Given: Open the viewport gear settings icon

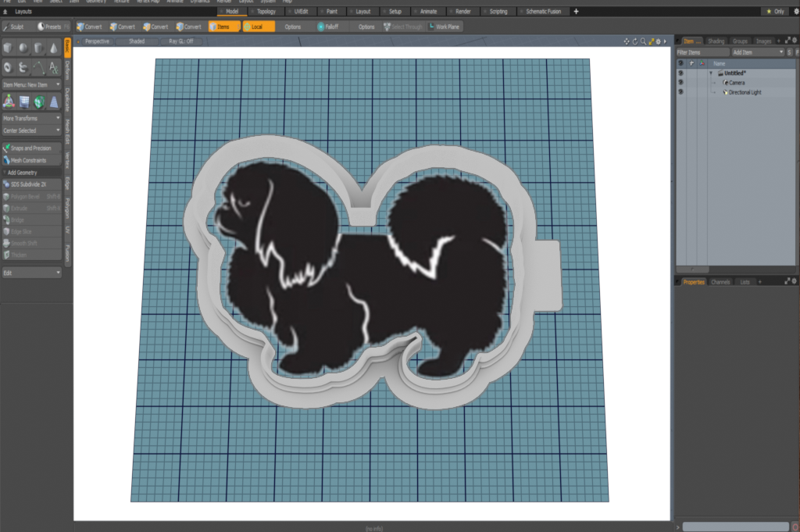Looking at the screenshot, I should coord(658,41).
